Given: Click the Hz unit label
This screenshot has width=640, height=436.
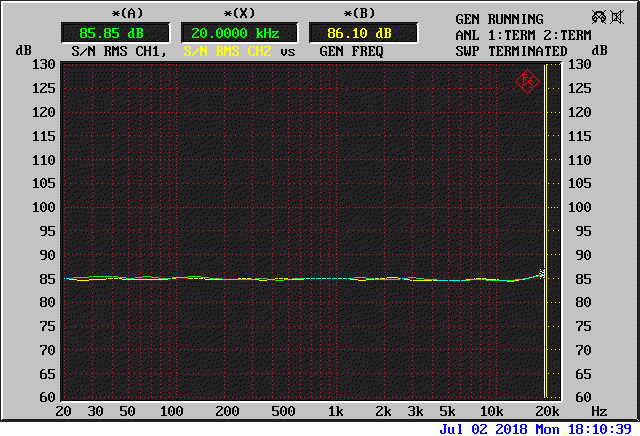Looking at the screenshot, I should [599, 411].
